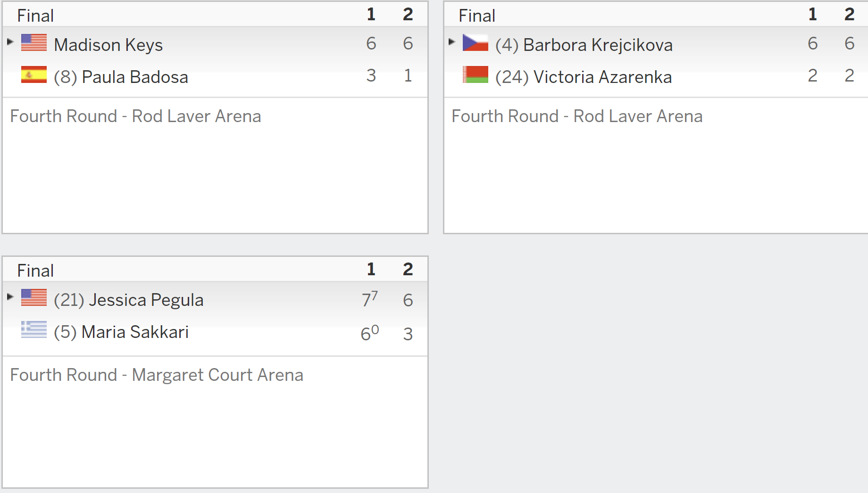
Task: Click Final status in Keys vs Badosa card
Action: click(35, 16)
